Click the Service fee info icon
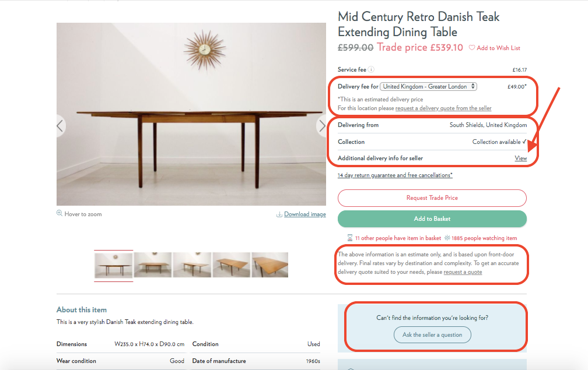The height and width of the screenshot is (370, 588). coord(371,69)
